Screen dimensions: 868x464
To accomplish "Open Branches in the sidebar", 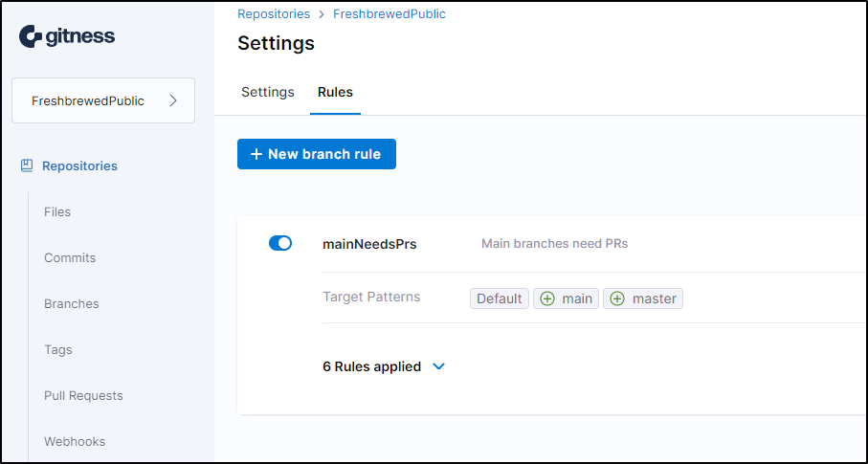I will click(72, 303).
